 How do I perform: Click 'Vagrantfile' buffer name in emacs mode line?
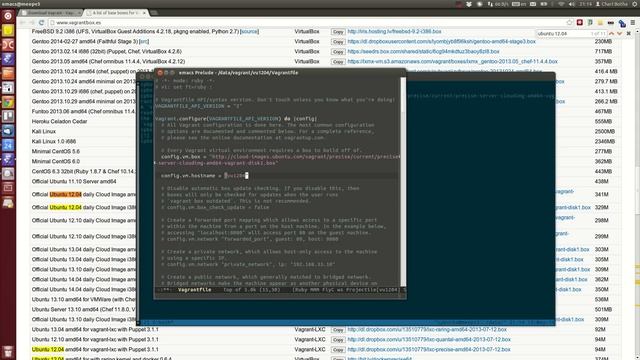click(x=195, y=290)
